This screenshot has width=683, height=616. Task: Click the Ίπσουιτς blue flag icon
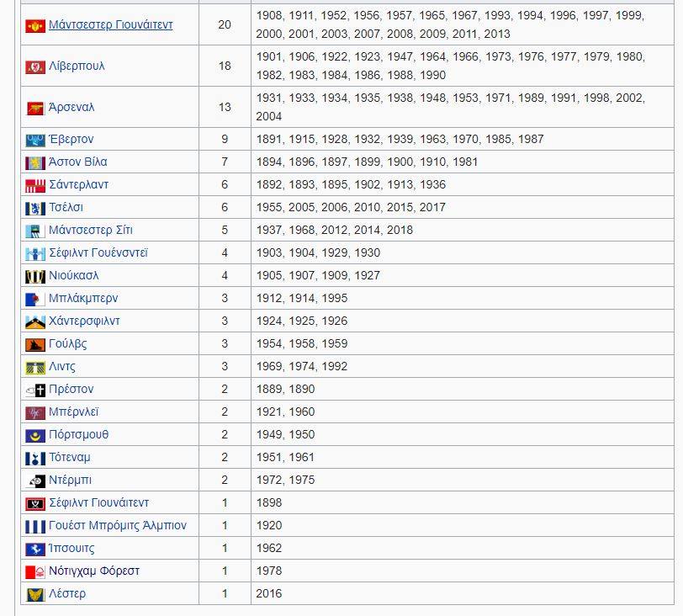click(35, 549)
